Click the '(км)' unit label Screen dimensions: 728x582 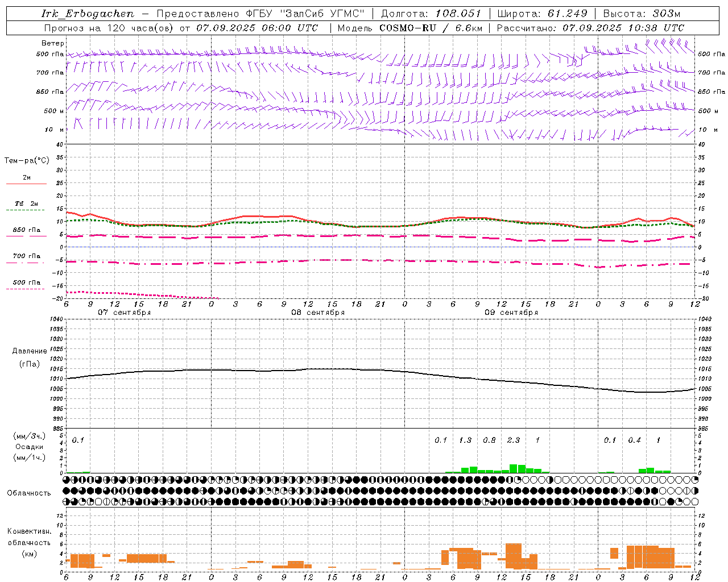point(29,554)
